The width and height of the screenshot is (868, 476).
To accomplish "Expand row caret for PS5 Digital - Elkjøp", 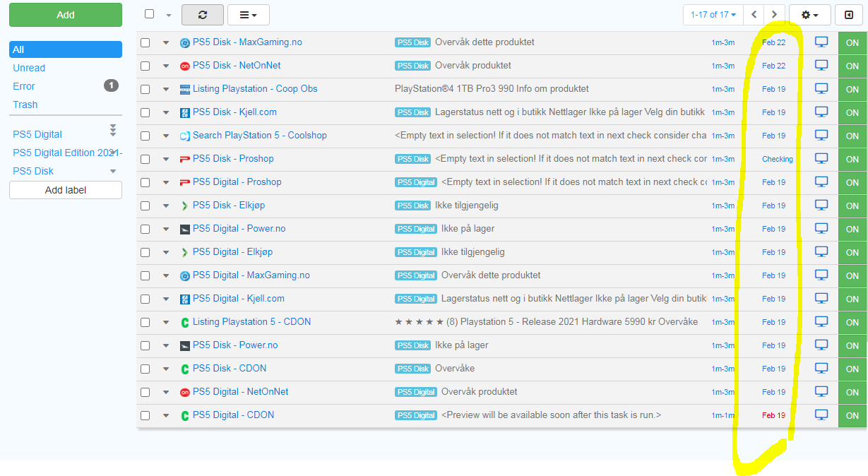I will 166,252.
